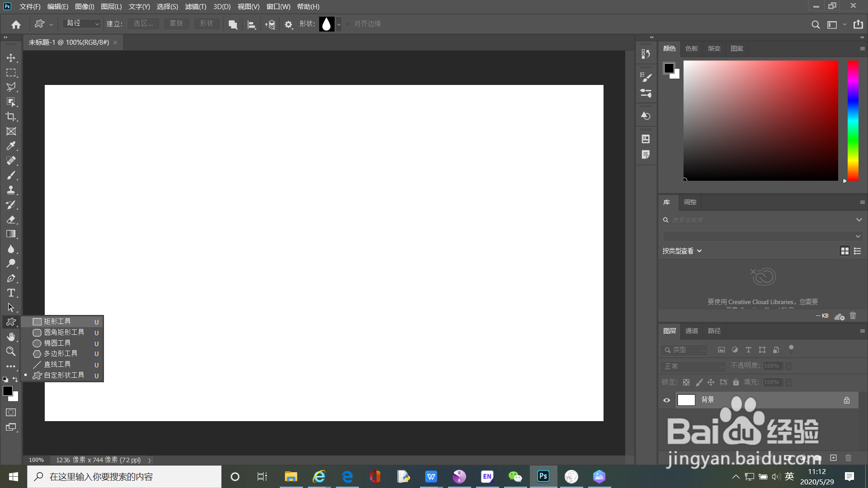Select the Eraser tool
This screenshot has width=868, height=488.
pos(11,220)
